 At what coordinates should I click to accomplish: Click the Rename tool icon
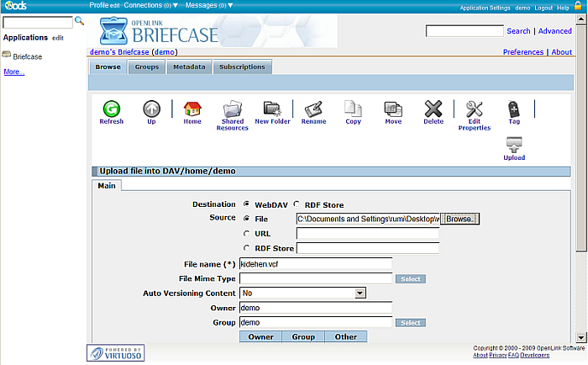(313, 109)
